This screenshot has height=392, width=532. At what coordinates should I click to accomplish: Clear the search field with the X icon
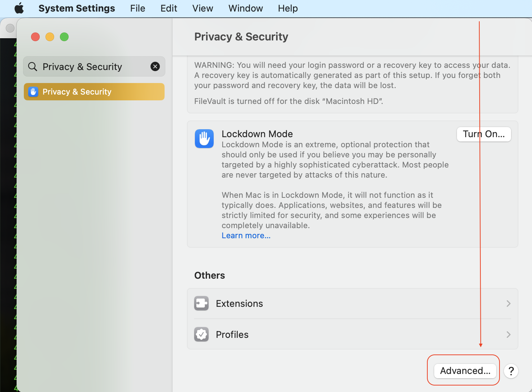coord(155,66)
